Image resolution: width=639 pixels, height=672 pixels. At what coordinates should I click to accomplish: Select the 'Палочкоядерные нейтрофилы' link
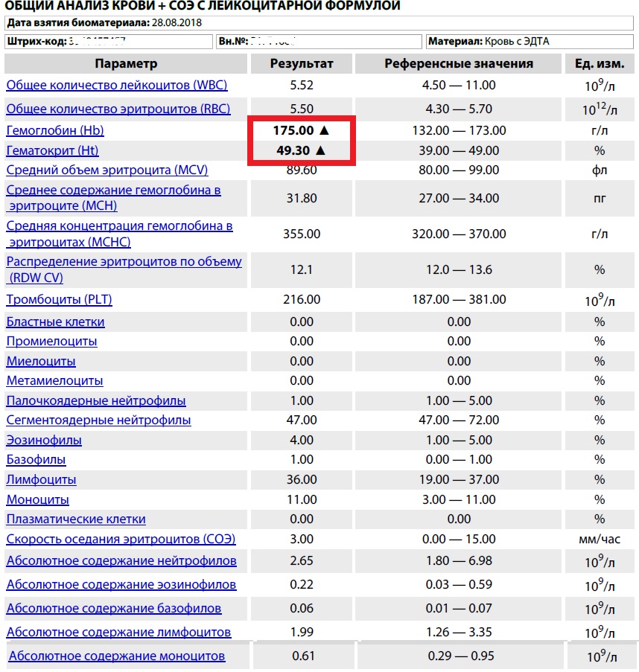[96, 400]
